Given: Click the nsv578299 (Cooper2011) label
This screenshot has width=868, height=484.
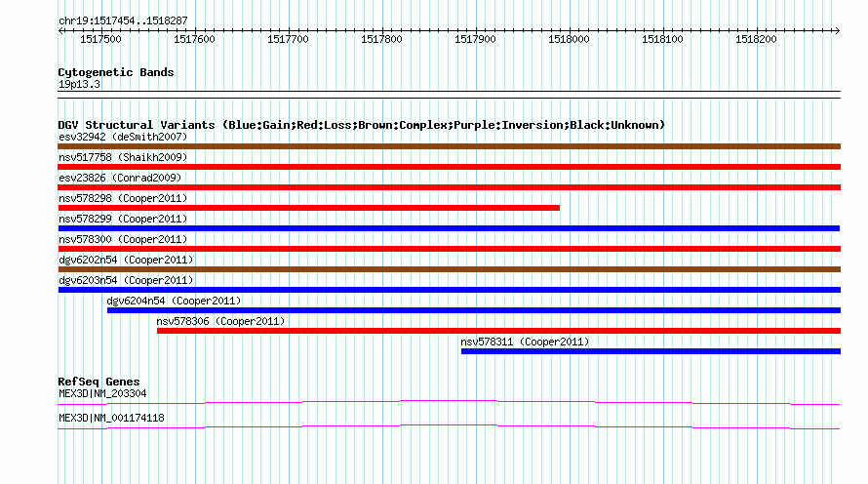Looking at the screenshot, I should point(123,219).
